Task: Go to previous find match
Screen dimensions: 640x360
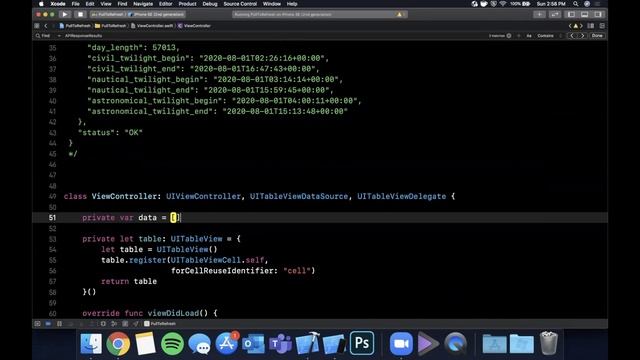Action: pos(572,36)
